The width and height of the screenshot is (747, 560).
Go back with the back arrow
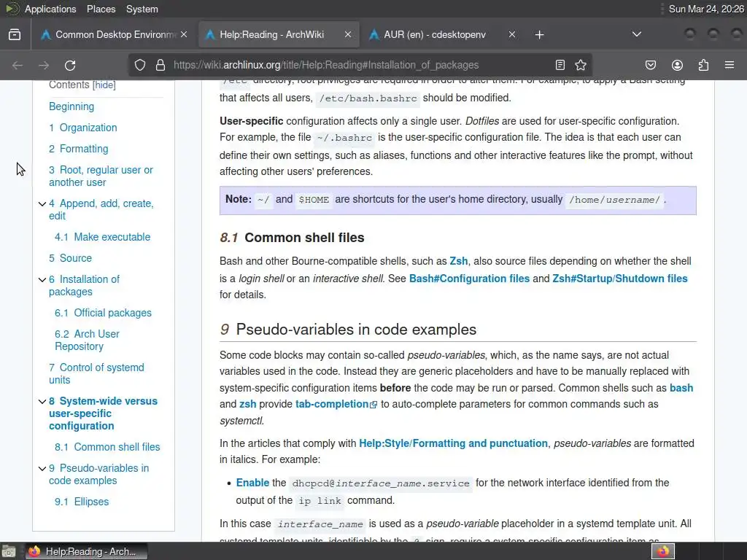[18, 65]
